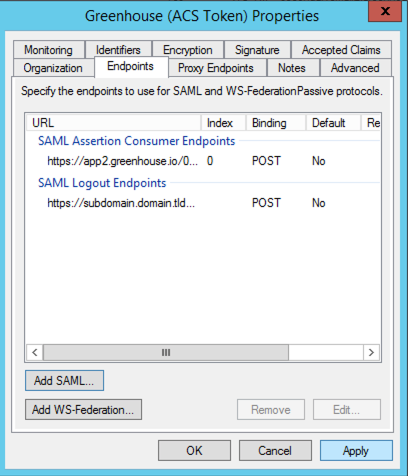Click the Edit... button
The image size is (408, 476).
pyautogui.click(x=347, y=410)
